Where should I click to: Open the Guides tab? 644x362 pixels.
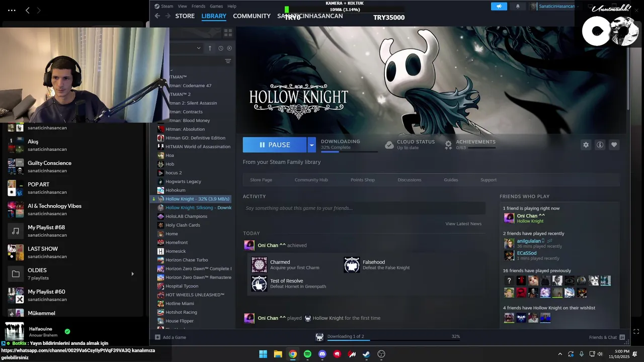pos(451,180)
